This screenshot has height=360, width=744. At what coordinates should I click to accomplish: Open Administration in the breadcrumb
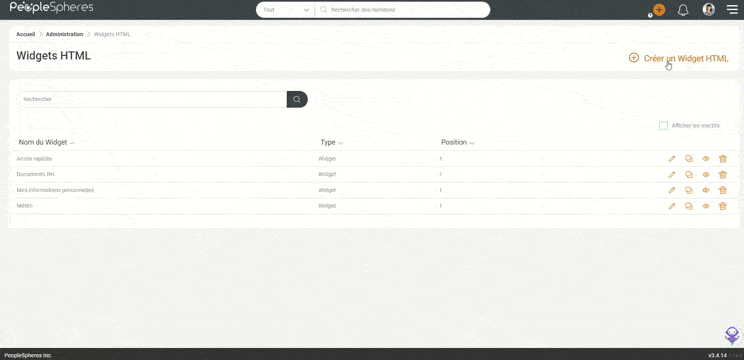(65, 34)
